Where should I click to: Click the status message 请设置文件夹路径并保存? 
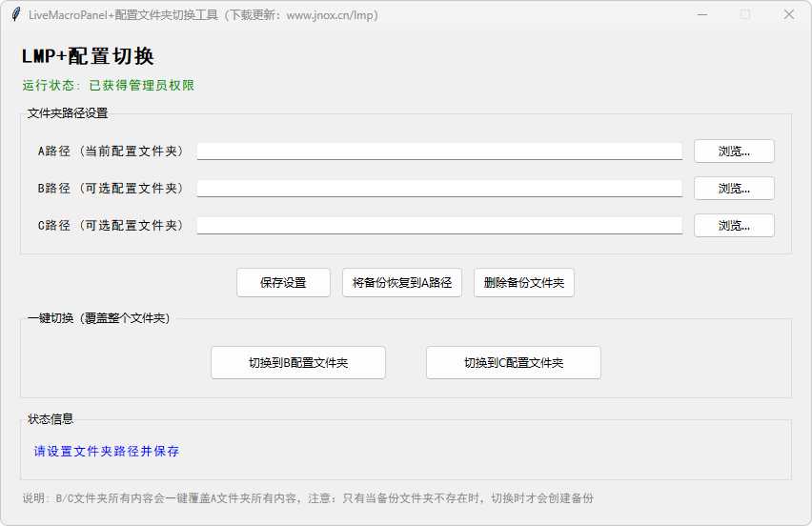click(107, 451)
